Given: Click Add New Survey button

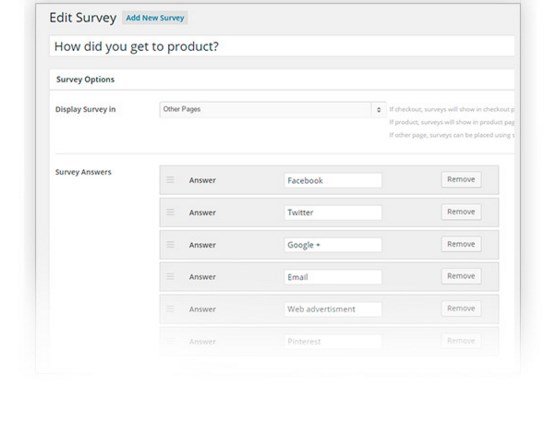Looking at the screenshot, I should (x=155, y=18).
